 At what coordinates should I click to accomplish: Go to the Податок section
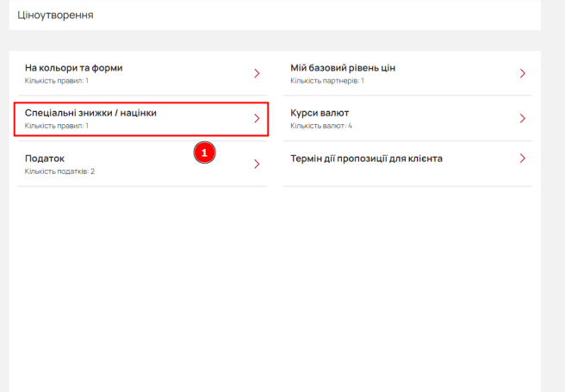[142, 165]
